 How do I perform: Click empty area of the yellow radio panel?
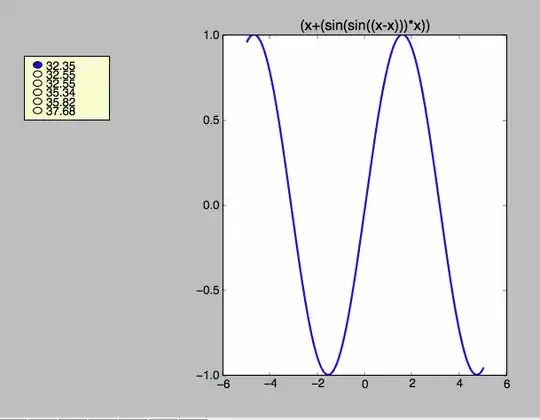tap(91, 88)
